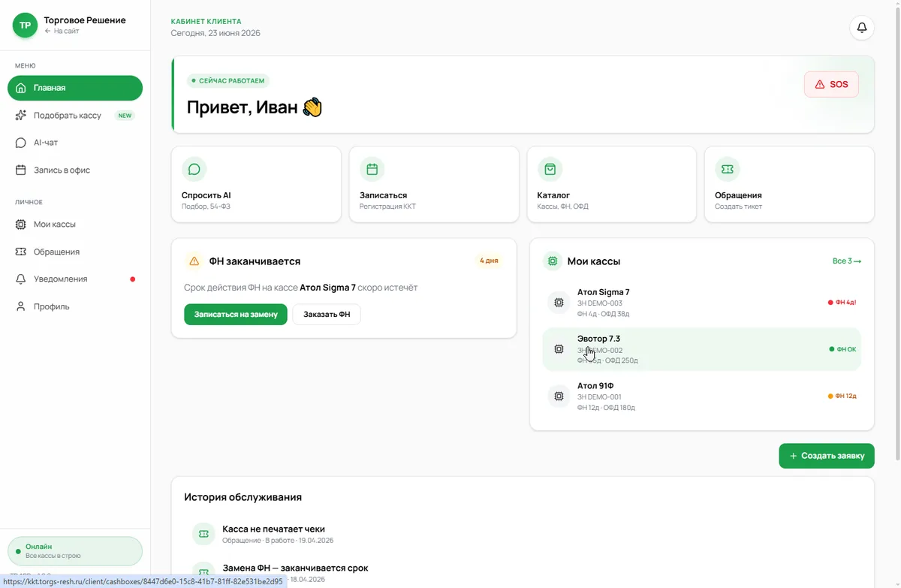Click the ФН 12д status badge
This screenshot has height=588, width=901.
pyautogui.click(x=842, y=397)
